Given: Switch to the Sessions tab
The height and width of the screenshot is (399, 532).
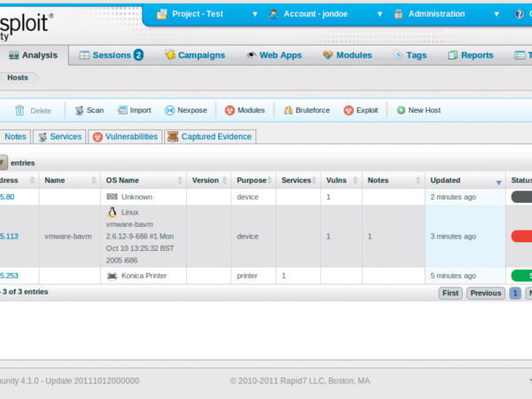Looking at the screenshot, I should pyautogui.click(x=111, y=55).
